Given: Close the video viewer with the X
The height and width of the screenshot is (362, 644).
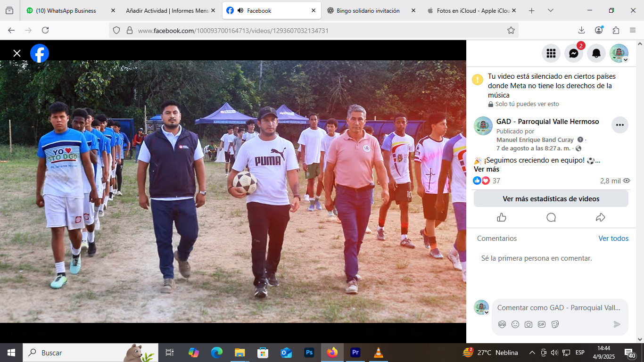Looking at the screenshot, I should coord(17,53).
